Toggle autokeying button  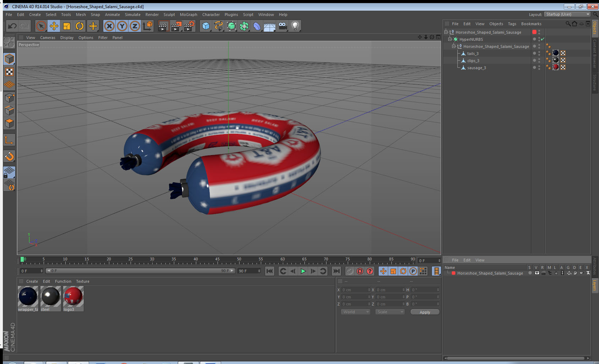click(x=360, y=271)
